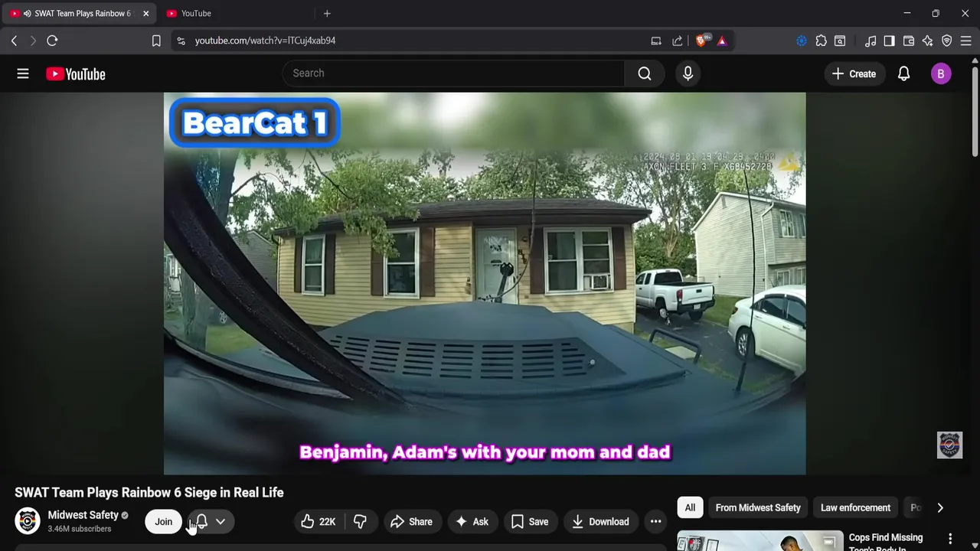Open Brave VPN shield icon
Image resolution: width=980 pixels, height=551 pixels.
(x=947, y=41)
